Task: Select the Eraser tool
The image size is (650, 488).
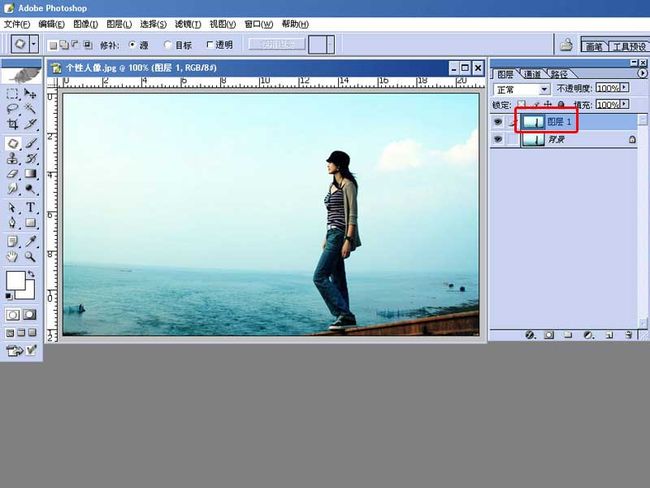Action: [12, 174]
